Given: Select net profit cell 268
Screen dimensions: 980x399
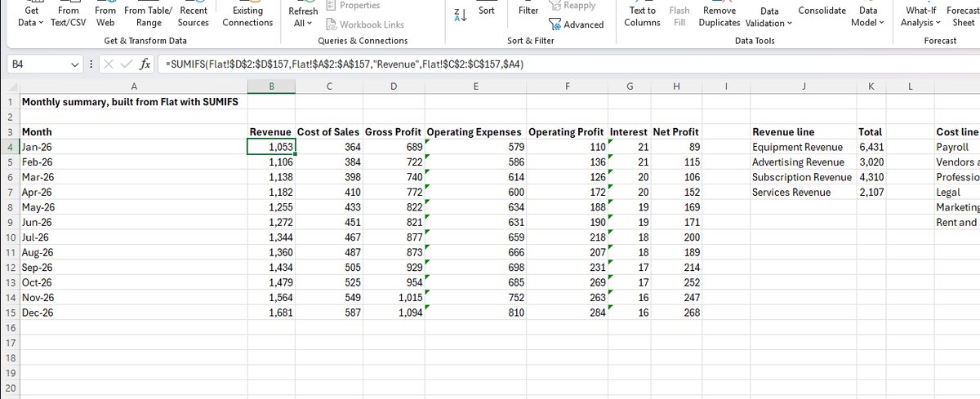Looking at the screenshot, I should click(676, 313).
